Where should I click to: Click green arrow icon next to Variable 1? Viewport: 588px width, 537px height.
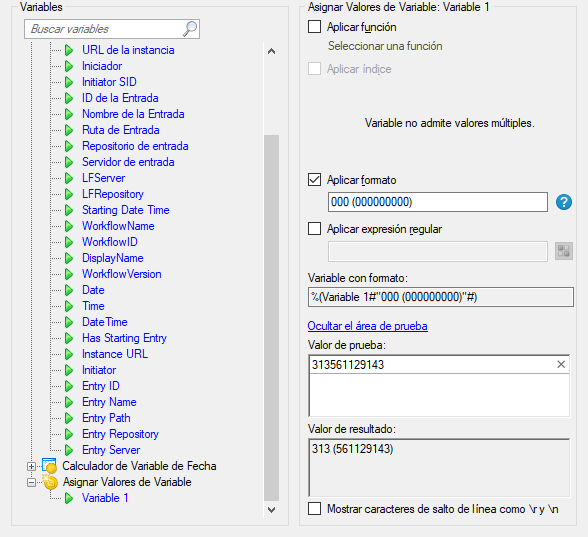click(69, 498)
